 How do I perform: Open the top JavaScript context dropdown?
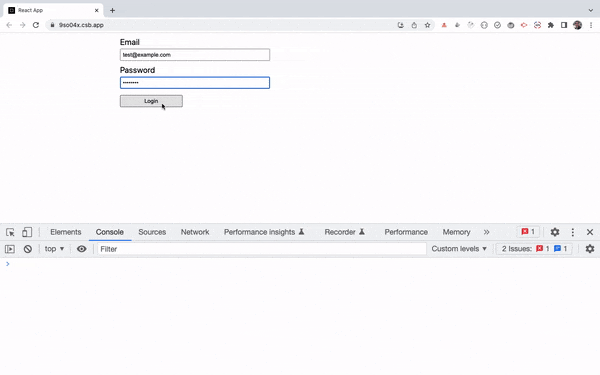pos(54,249)
